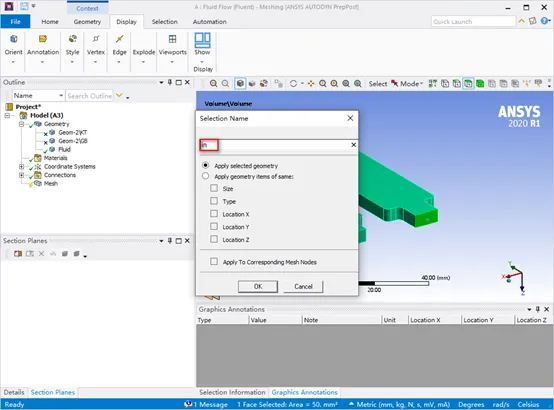Open the rotate tool dropdown arrow
554x410 pixels.
302,84
